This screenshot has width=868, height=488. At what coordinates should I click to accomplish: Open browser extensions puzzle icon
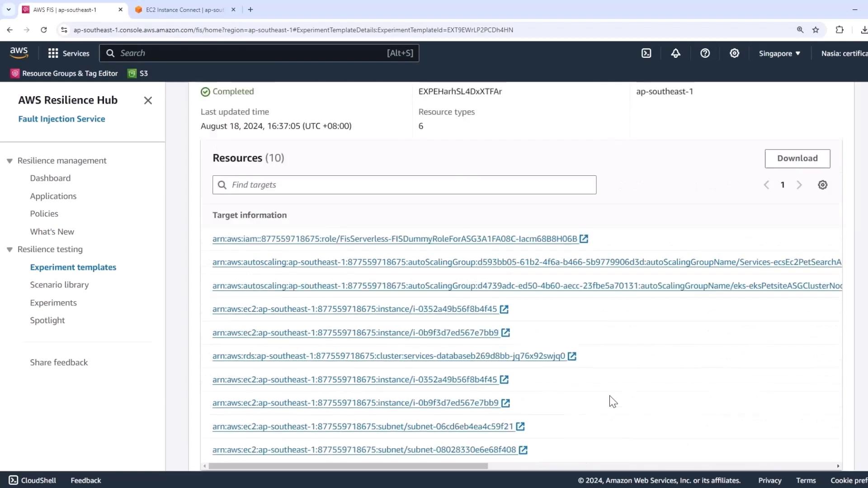tap(840, 30)
